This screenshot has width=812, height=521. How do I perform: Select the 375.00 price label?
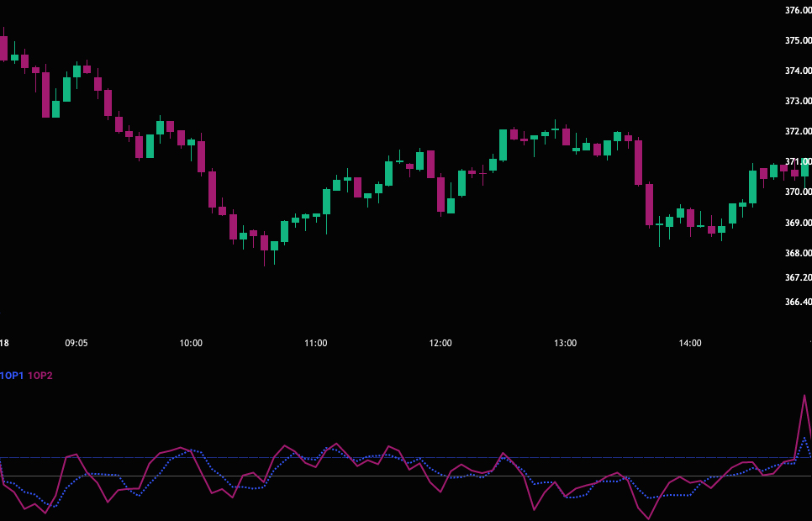point(798,40)
